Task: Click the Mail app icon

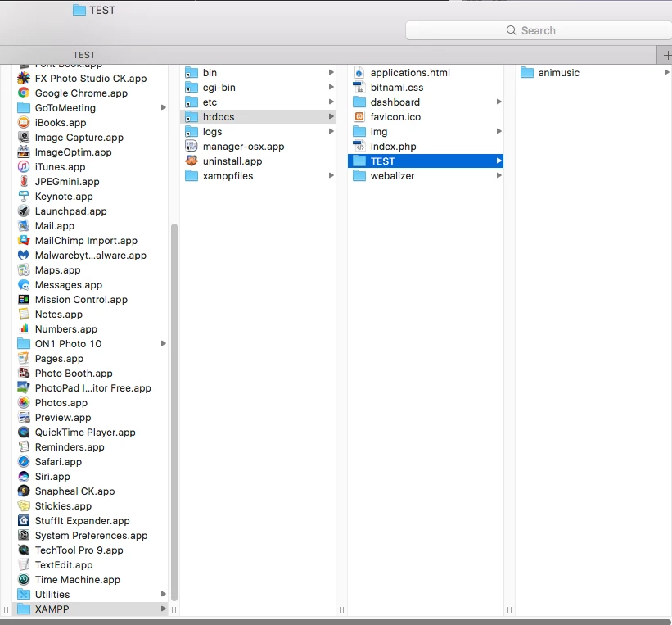Action: [x=24, y=225]
